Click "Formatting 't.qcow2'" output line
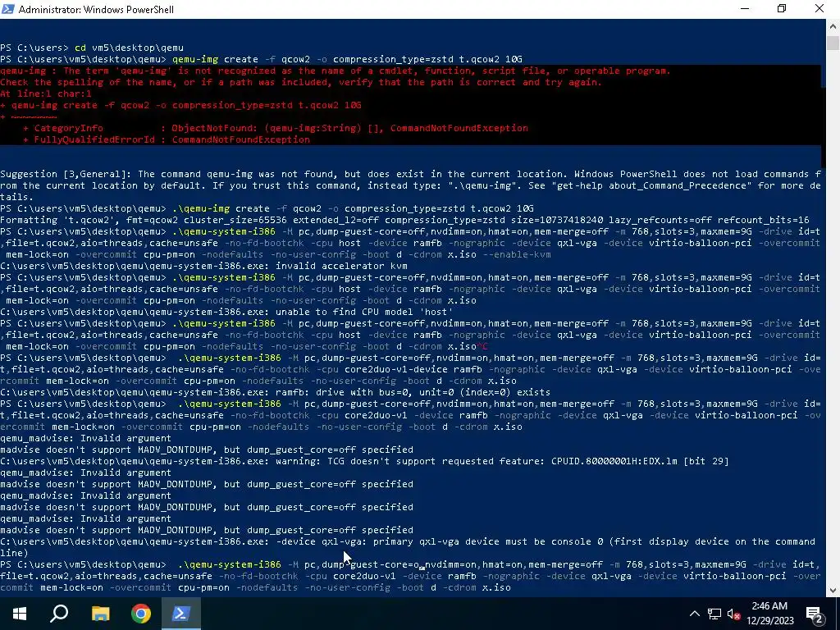Screen dimensions: 840x630 click(x=404, y=220)
